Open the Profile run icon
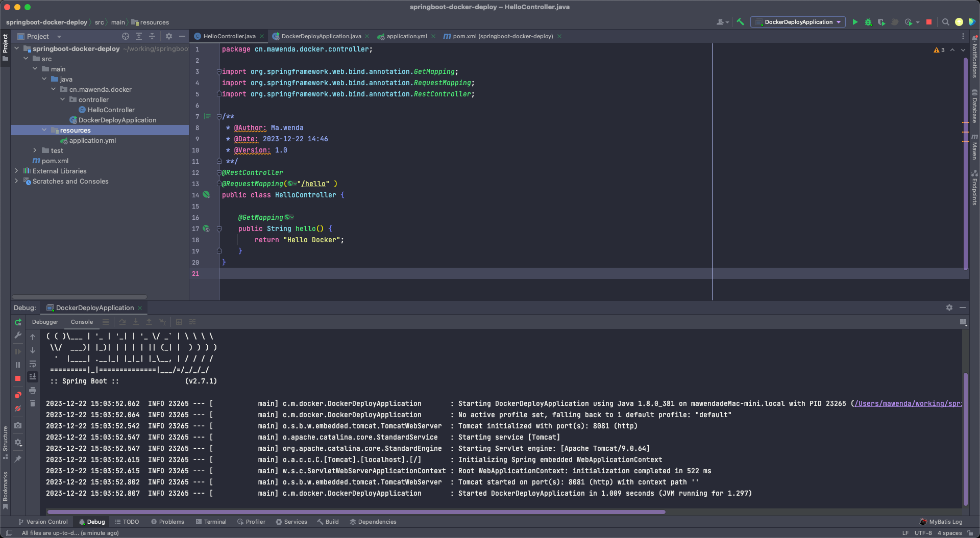The height and width of the screenshot is (538, 980). click(x=909, y=22)
